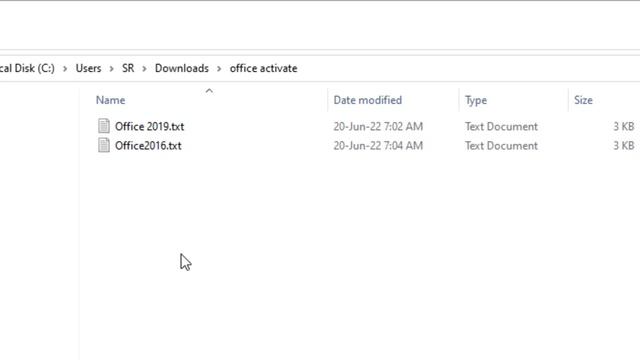Click 3 KB size of Office 2019.txt
The height and width of the screenshot is (360, 640).
624,127
